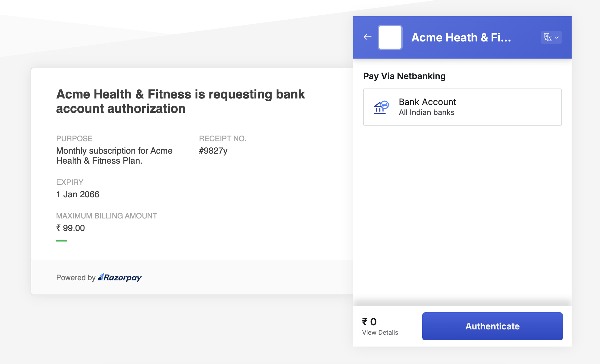This screenshot has height=364, width=600.
Task: Click the Acme Heath & Fi title text
Action: tap(462, 37)
